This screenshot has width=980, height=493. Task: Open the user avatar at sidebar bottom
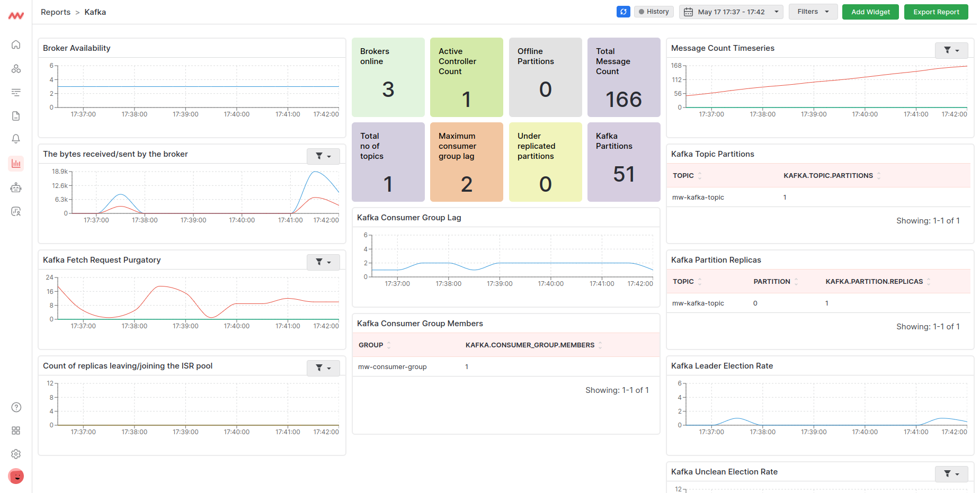click(16, 476)
